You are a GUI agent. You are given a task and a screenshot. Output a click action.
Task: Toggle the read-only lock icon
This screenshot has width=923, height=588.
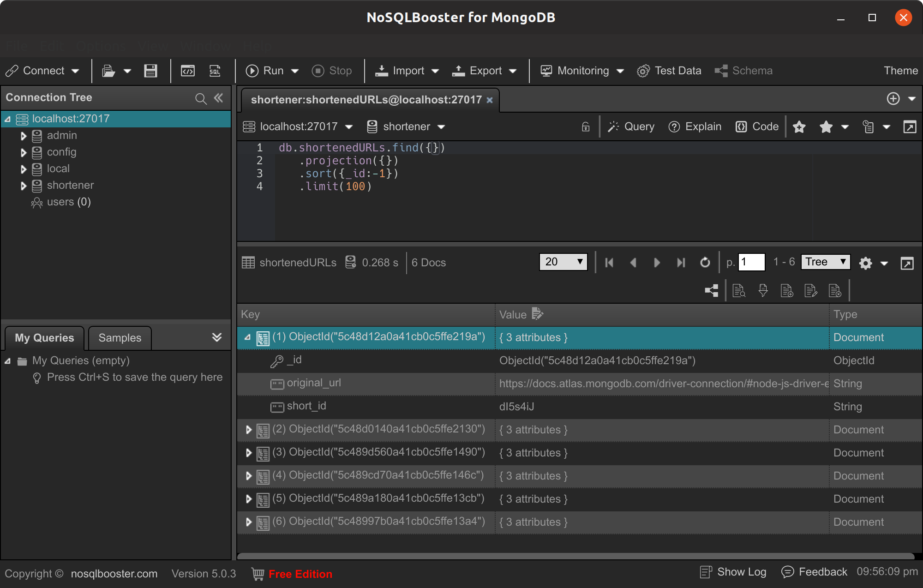(586, 127)
